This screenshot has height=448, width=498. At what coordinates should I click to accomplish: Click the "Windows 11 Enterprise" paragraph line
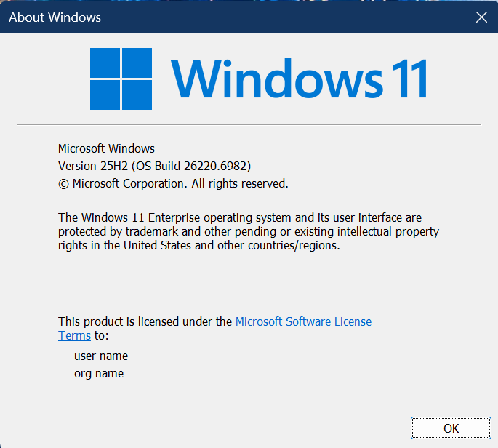[x=240, y=217]
